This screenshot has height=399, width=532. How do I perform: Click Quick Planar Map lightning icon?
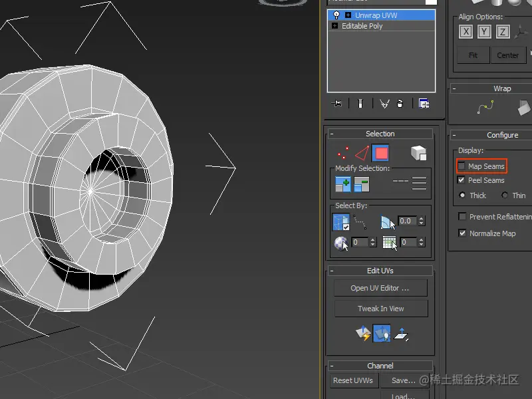pyautogui.click(x=363, y=333)
